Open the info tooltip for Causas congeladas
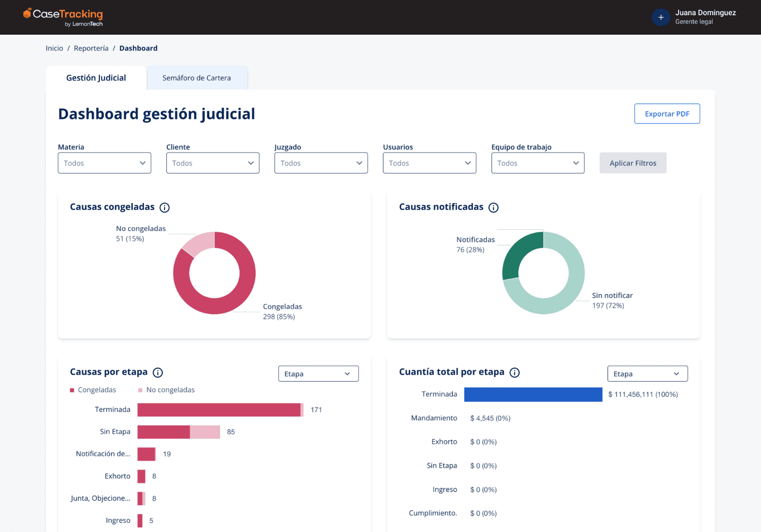This screenshot has height=532, width=761. click(165, 207)
